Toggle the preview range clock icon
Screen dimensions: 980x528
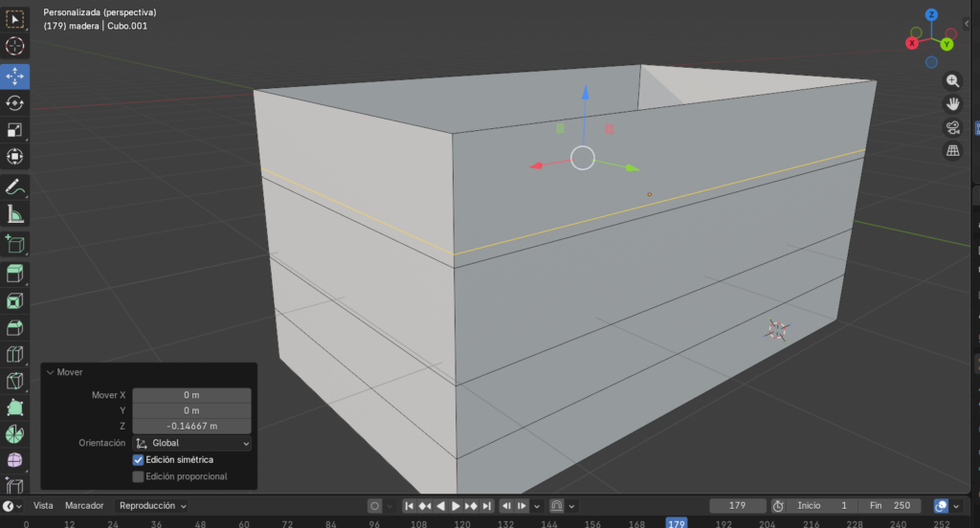[x=777, y=506]
